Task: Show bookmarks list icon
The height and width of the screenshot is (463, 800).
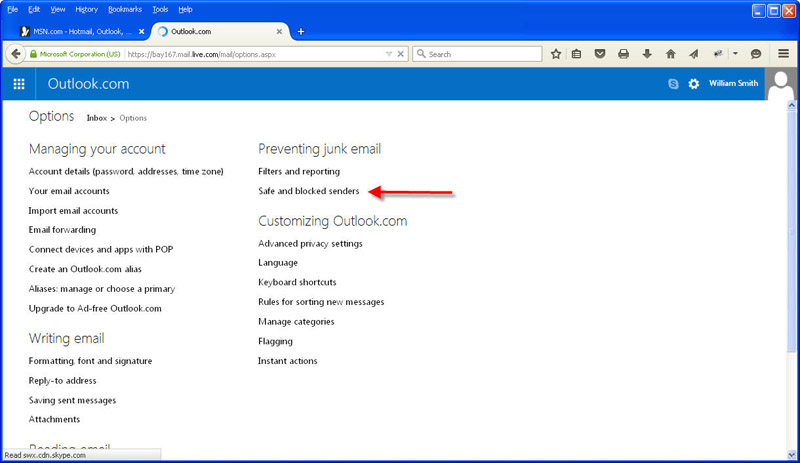Action: 577,54
